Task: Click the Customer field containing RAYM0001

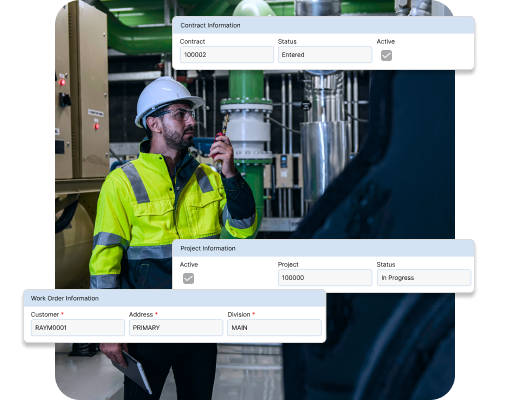Action: point(78,328)
